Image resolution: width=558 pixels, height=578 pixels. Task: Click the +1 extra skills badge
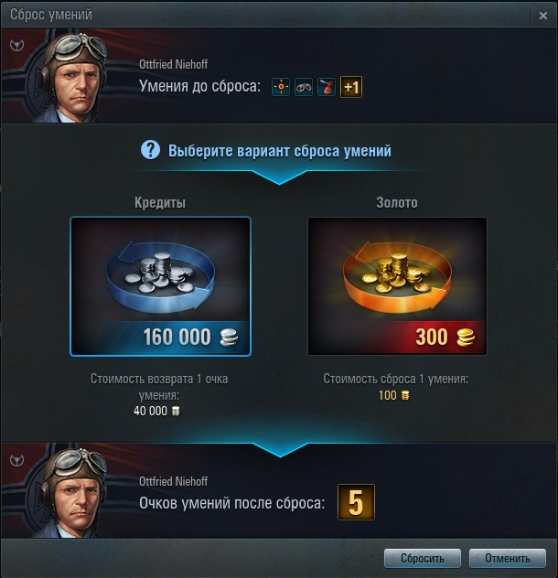click(x=351, y=87)
